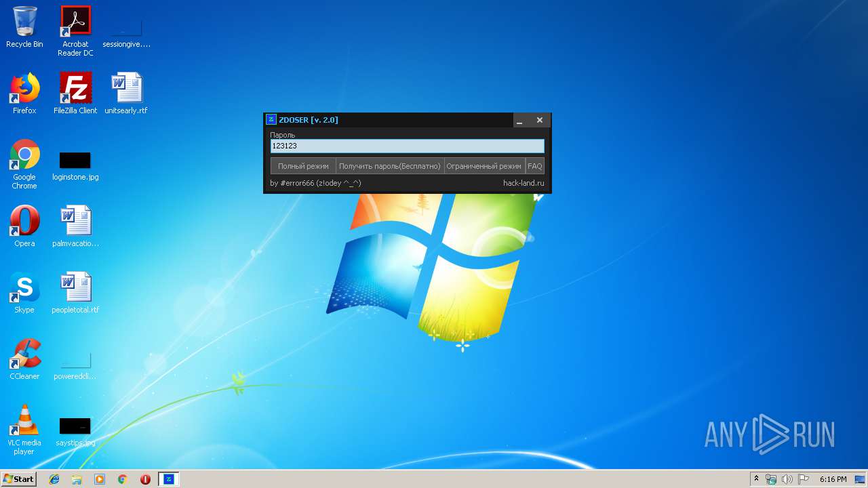Click the hack-land.ru link

[x=524, y=183]
